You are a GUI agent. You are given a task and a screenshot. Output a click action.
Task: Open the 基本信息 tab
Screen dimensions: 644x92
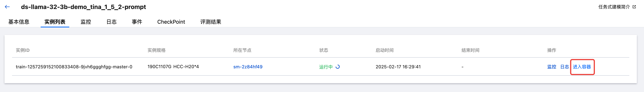19,22
